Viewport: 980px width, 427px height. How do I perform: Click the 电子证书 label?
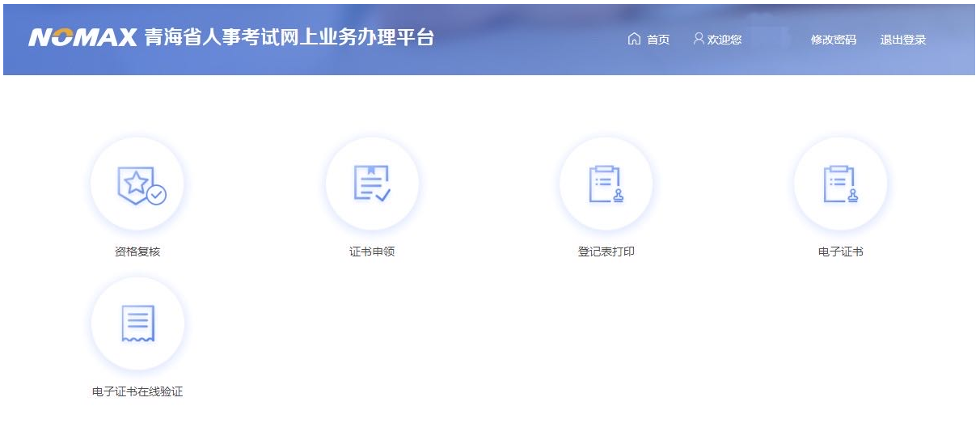(x=841, y=252)
